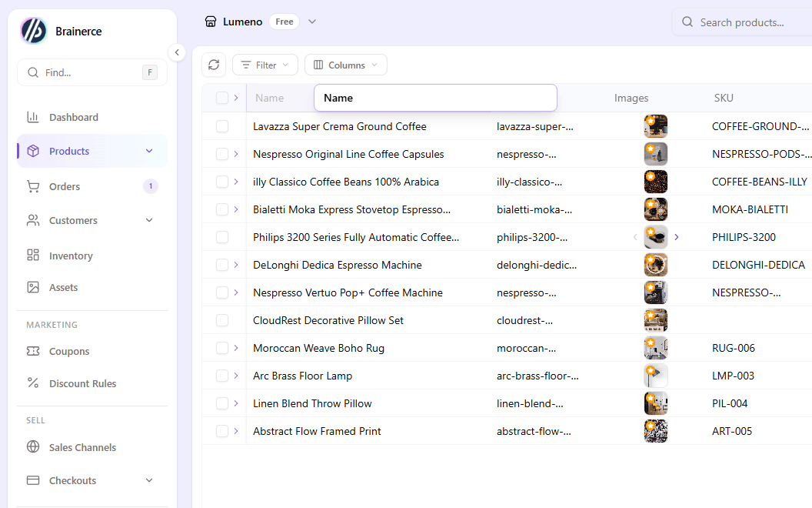The width and height of the screenshot is (812, 508).
Task: Click the Dashboard chart icon
Action: [33, 117]
